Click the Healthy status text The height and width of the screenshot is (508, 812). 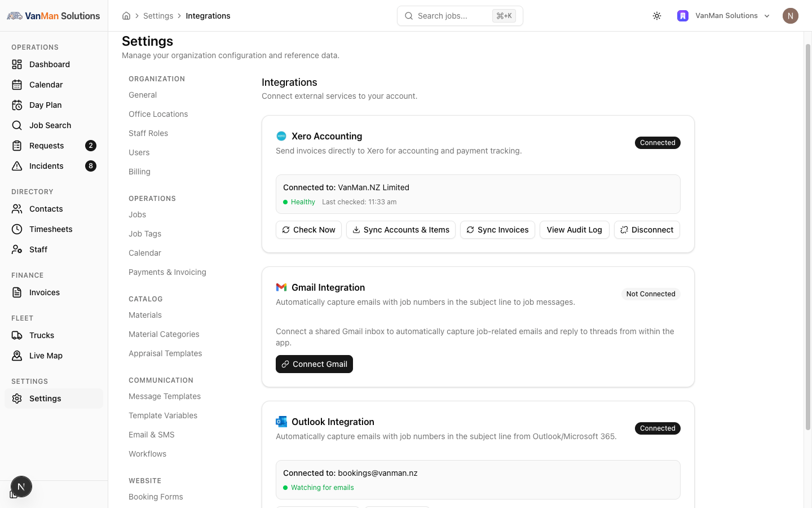303,202
